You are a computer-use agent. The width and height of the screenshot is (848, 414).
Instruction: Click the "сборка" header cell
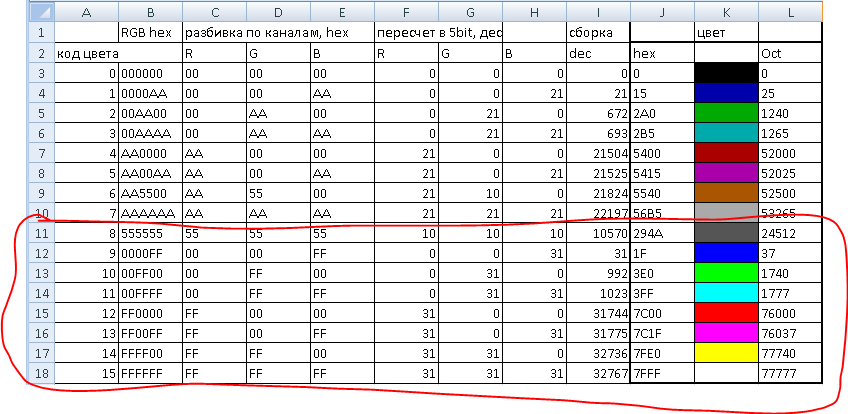pyautogui.click(x=598, y=32)
